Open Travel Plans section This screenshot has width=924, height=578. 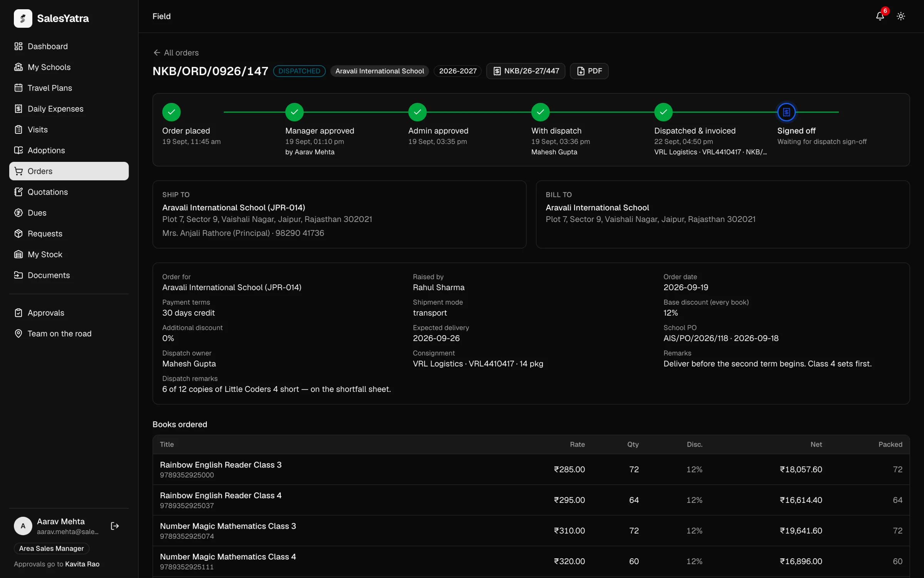[x=69, y=88]
